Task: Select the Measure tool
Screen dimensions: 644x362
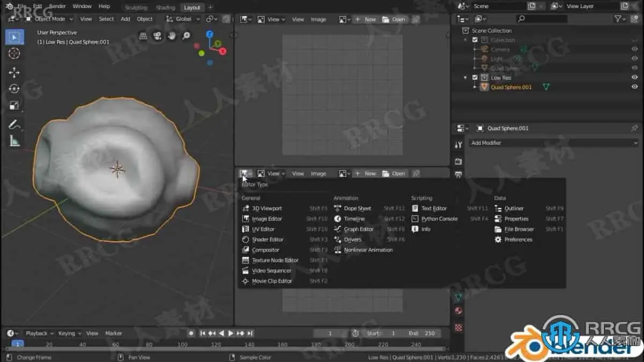Action: point(14,141)
